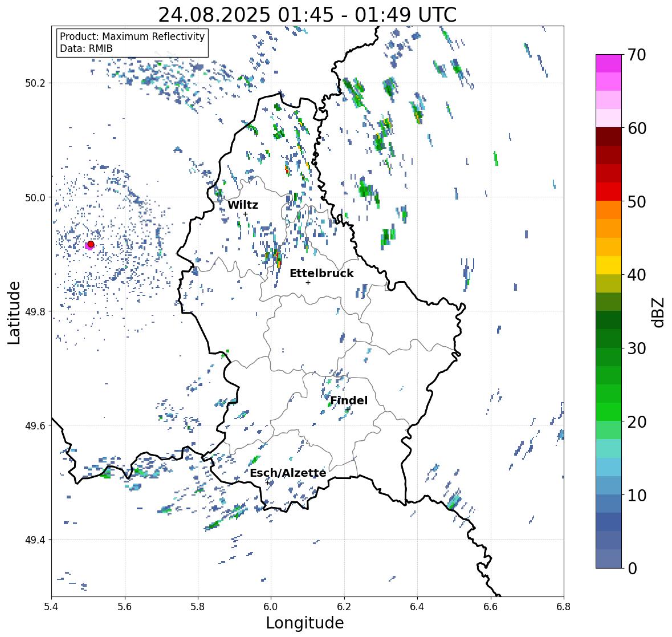Screen dimensions: 672x637
Task: Select the Ettelbruck city label
Action: pos(321,273)
